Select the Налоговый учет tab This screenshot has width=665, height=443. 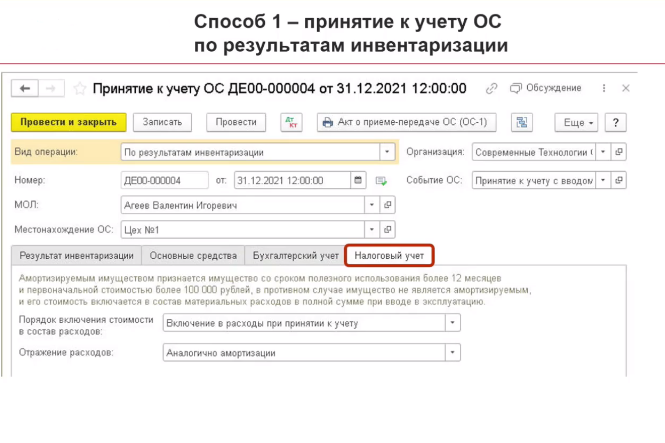(389, 256)
